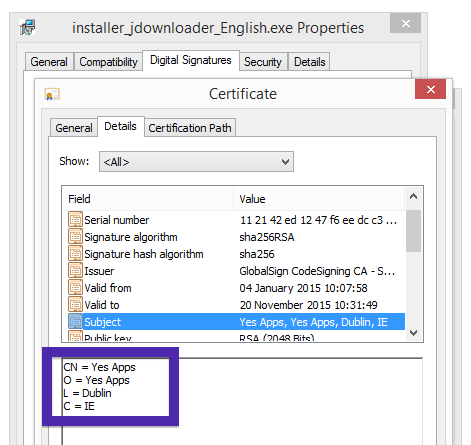Viewport: 471px width, 445px height.
Task: Click the Valid from field icon
Action: 75,287
